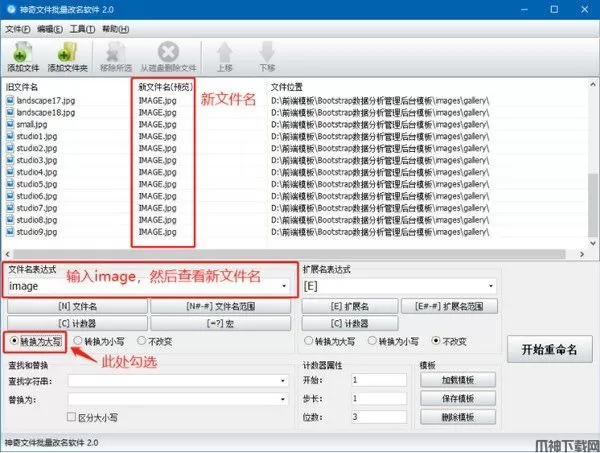Select extension 转换为小写 radio button
The height and width of the screenshot is (453, 600).
click(372, 341)
